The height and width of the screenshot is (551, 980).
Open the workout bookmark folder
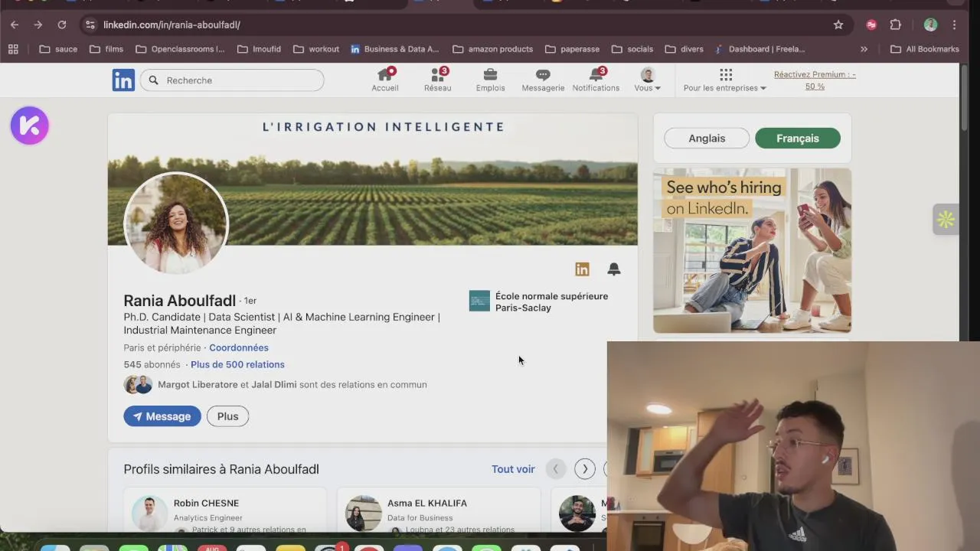(x=316, y=49)
